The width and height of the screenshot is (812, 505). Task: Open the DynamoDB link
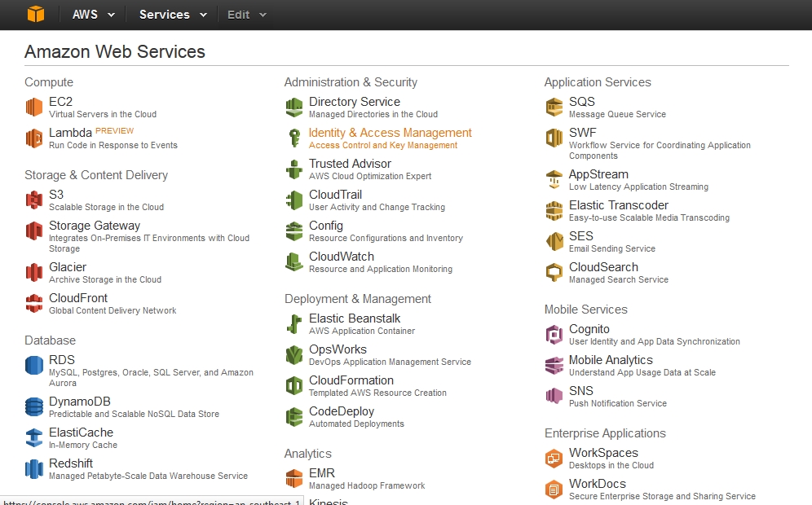pyautogui.click(x=80, y=402)
